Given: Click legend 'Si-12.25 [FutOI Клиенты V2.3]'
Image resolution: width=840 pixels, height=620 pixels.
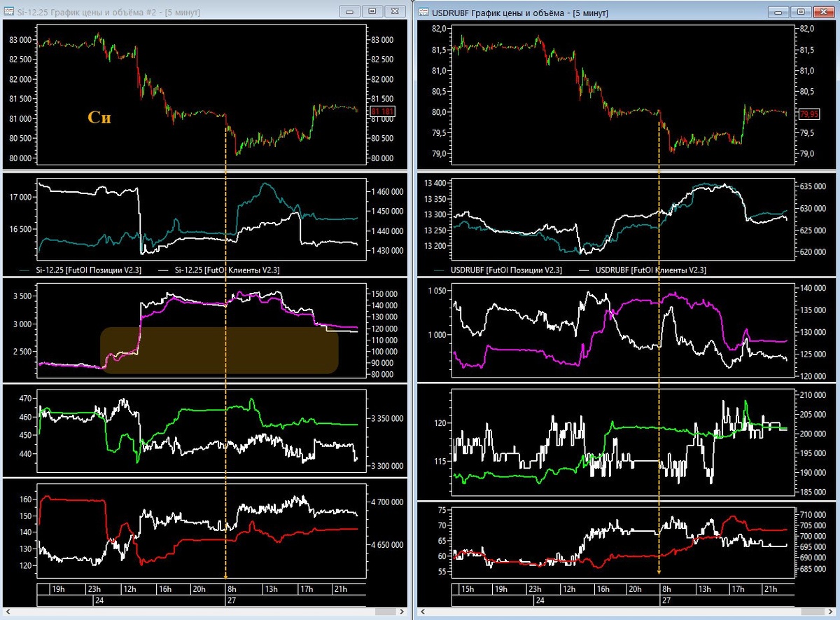Looking at the screenshot, I should tap(227, 270).
